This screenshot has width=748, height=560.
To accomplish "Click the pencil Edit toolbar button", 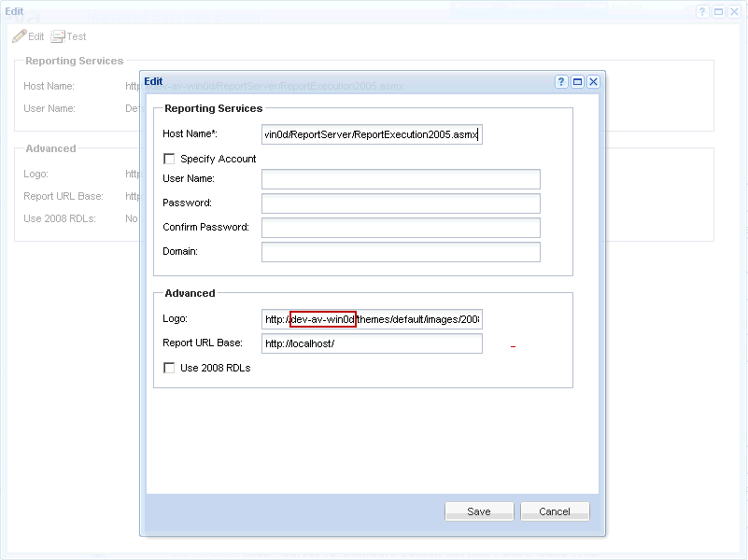I will (x=28, y=36).
